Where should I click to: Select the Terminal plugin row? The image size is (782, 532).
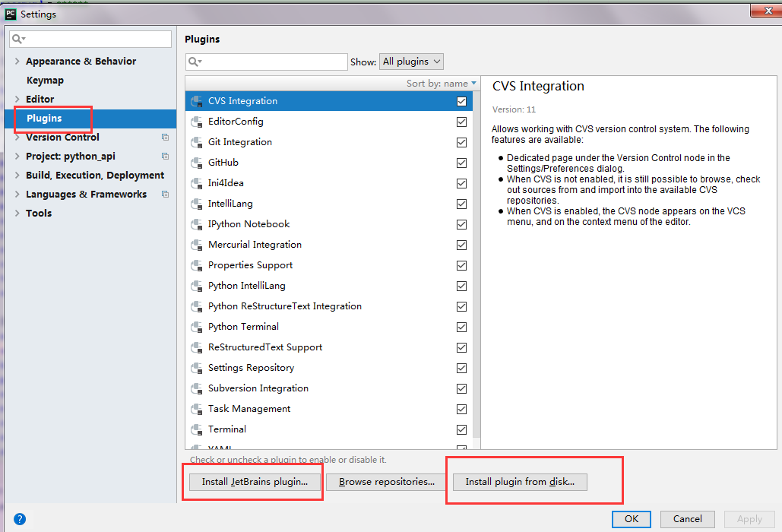tap(329, 429)
